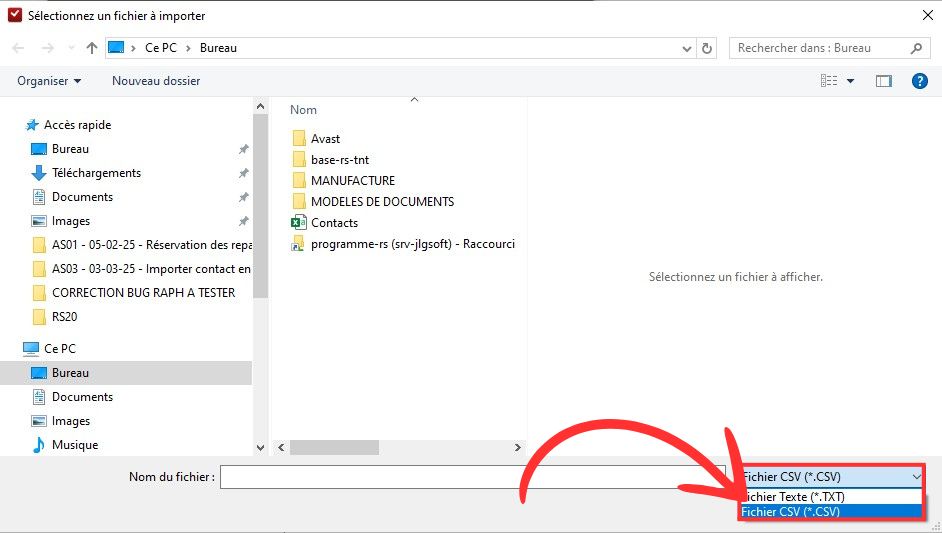Open the Avast folder
This screenshot has height=533, width=942.
(x=325, y=139)
